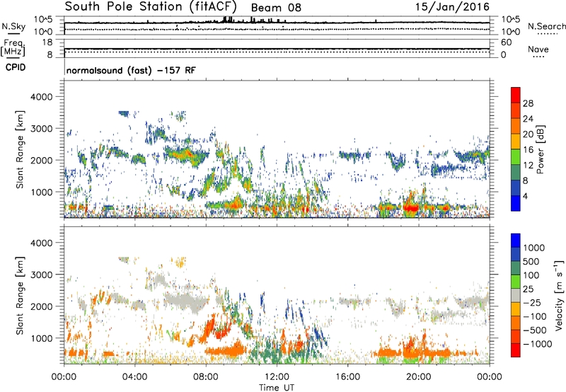
Task: Click the '18' frequency axis tick
Action: [x=47, y=42]
